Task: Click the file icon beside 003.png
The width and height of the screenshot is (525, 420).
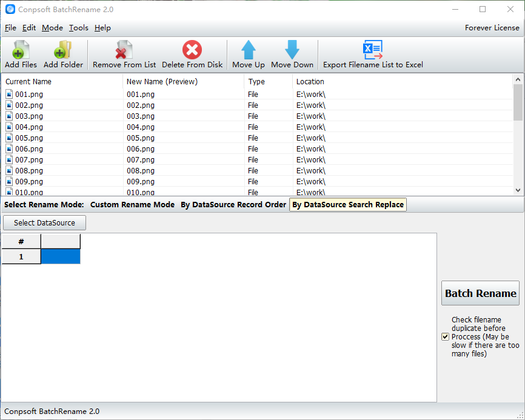Action: point(9,116)
